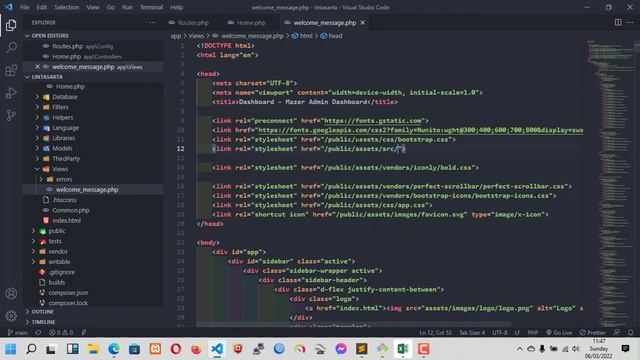The height and width of the screenshot is (360, 640).
Task: Open Messenger from the taskbar
Action: 341,349
